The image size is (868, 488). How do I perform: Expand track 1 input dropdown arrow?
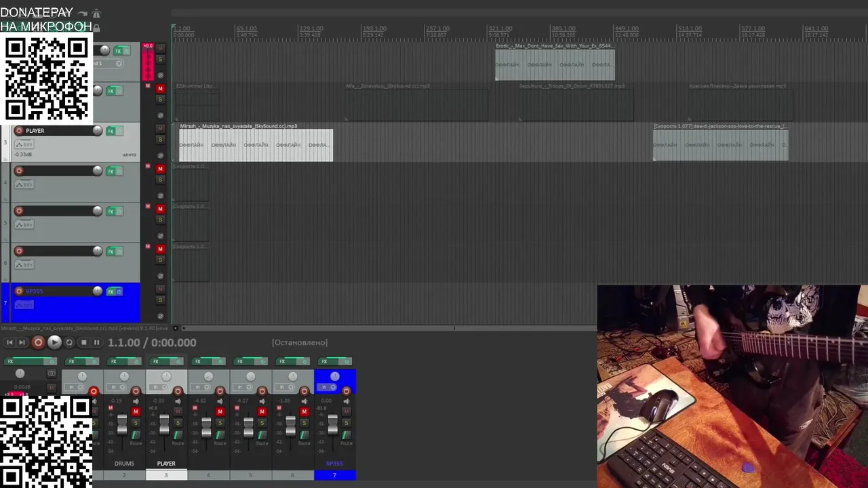tap(119, 64)
